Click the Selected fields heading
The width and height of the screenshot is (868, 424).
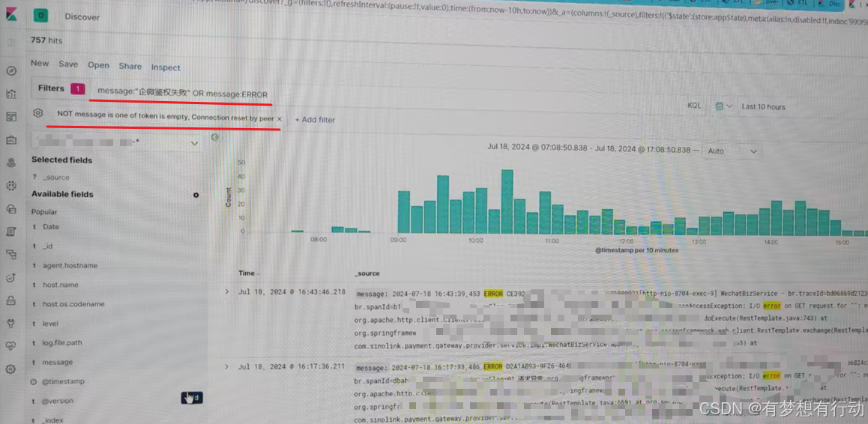(x=61, y=160)
